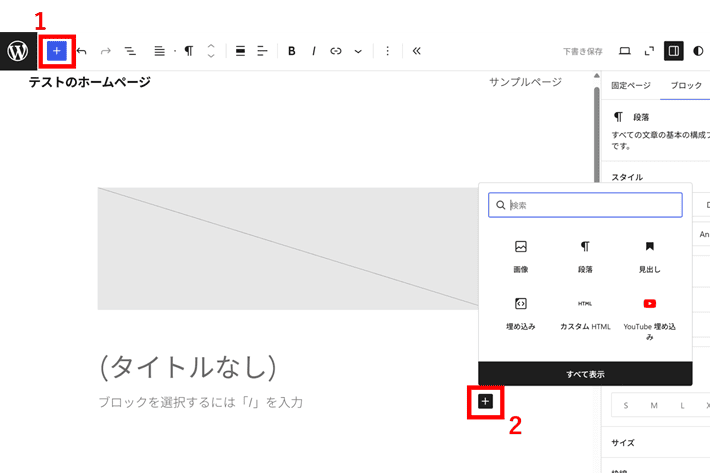This screenshot has height=473, width=710.
Task: Click 下書き保存 save draft
Action: tap(583, 52)
